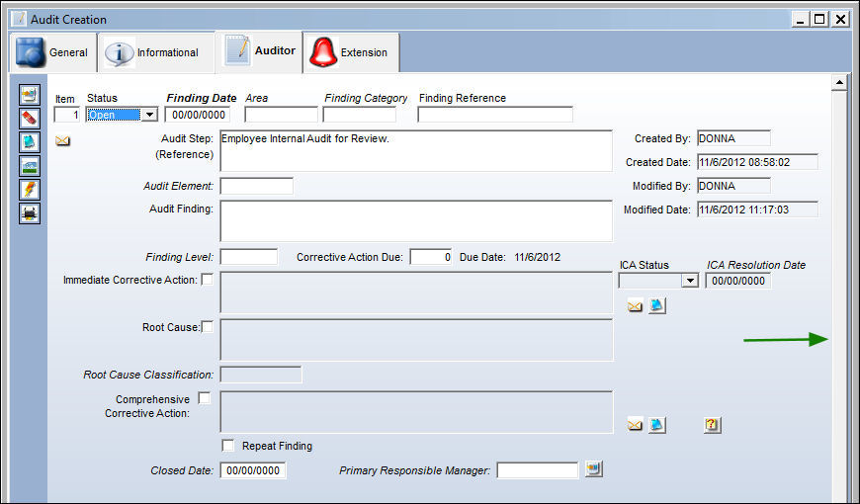Screen dimensions: 860x504
Task: Click the Finding Reference field
Action: [x=495, y=115]
